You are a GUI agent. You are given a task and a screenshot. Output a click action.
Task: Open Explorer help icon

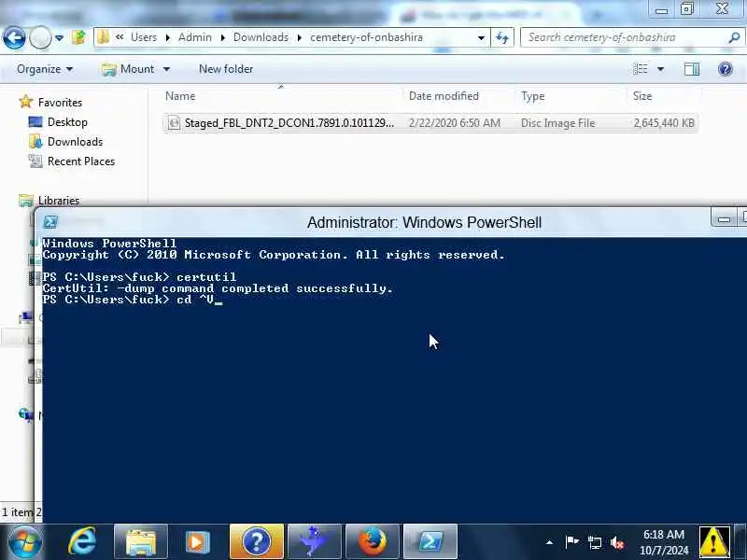726,69
